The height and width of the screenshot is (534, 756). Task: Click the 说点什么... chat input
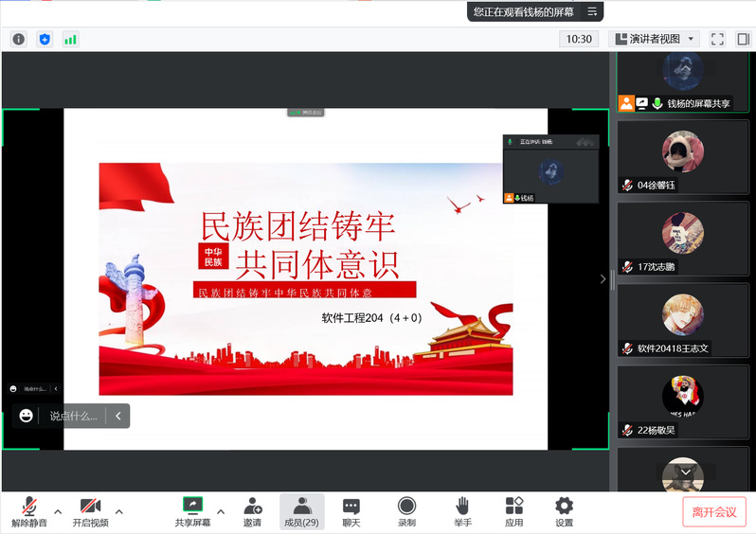click(x=74, y=416)
